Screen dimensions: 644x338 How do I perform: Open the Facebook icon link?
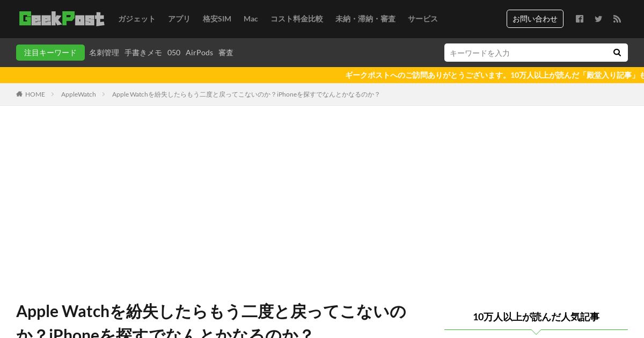point(580,19)
